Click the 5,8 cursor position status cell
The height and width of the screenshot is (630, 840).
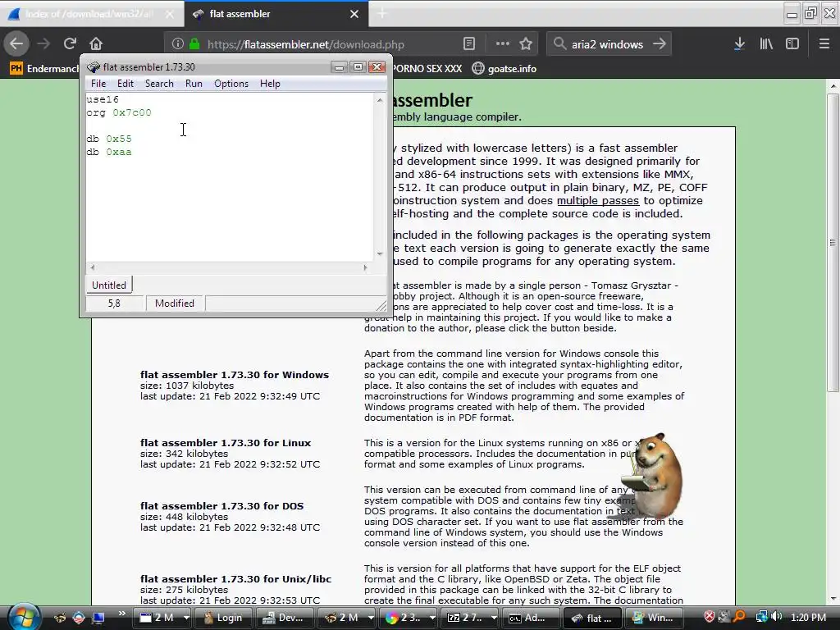tap(115, 304)
